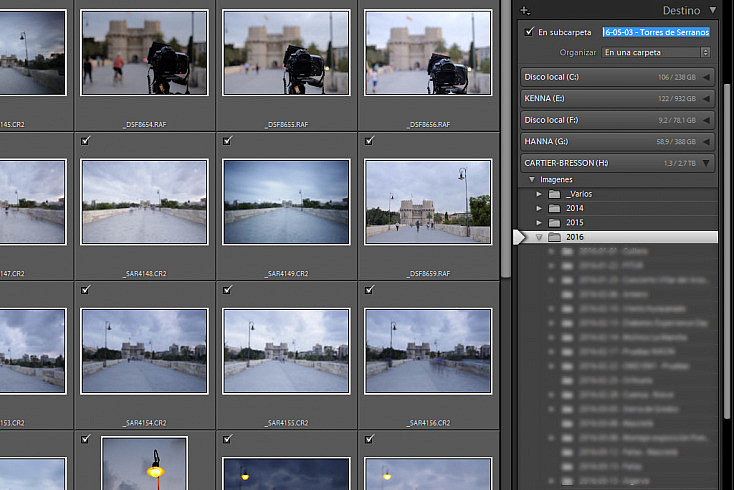Click the 2016 folder label

(575, 237)
